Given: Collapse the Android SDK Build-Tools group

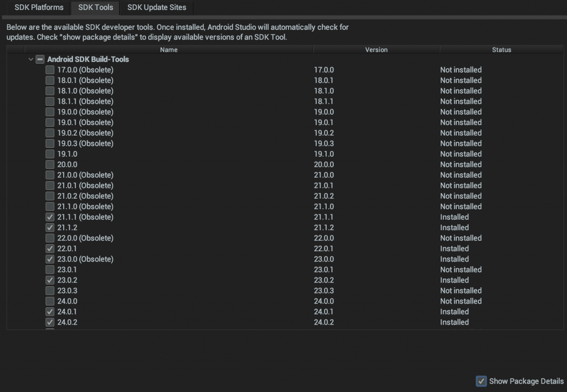Looking at the screenshot, I should [x=31, y=59].
